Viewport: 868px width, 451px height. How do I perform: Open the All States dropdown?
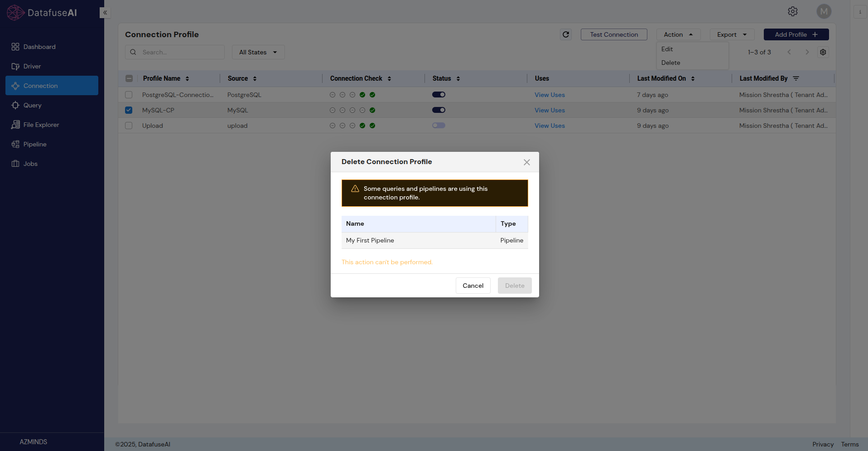tap(258, 52)
